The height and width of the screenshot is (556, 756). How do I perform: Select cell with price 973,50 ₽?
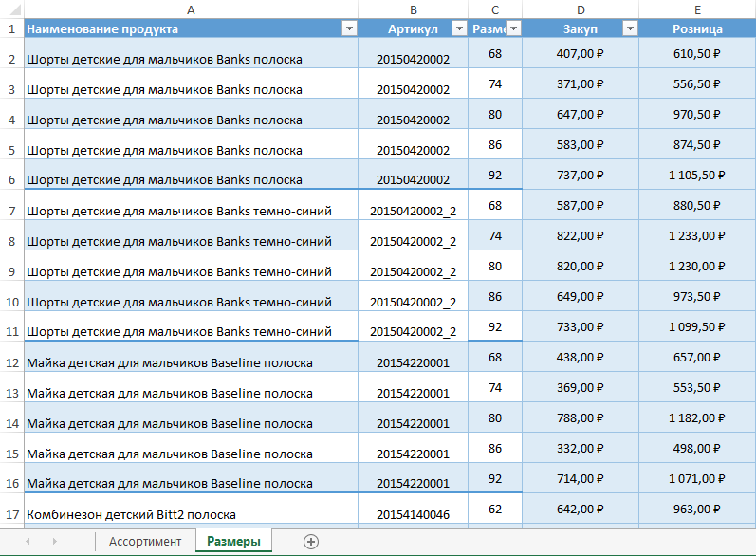(697, 297)
